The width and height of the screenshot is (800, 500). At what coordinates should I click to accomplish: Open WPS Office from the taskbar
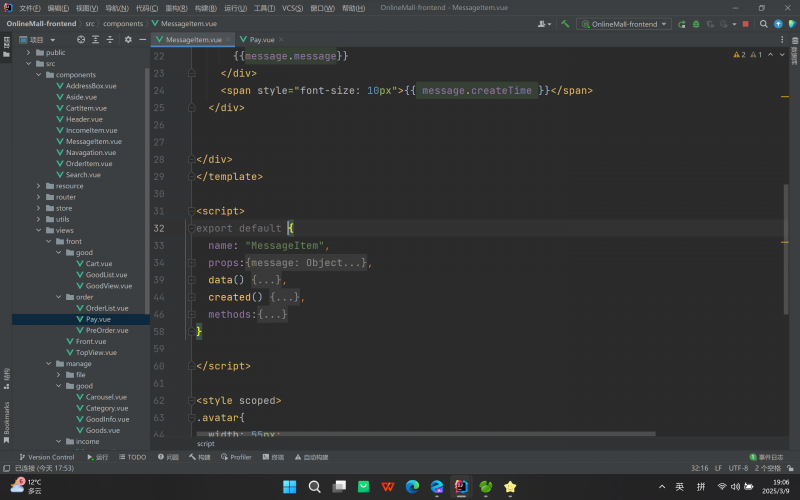click(x=388, y=487)
